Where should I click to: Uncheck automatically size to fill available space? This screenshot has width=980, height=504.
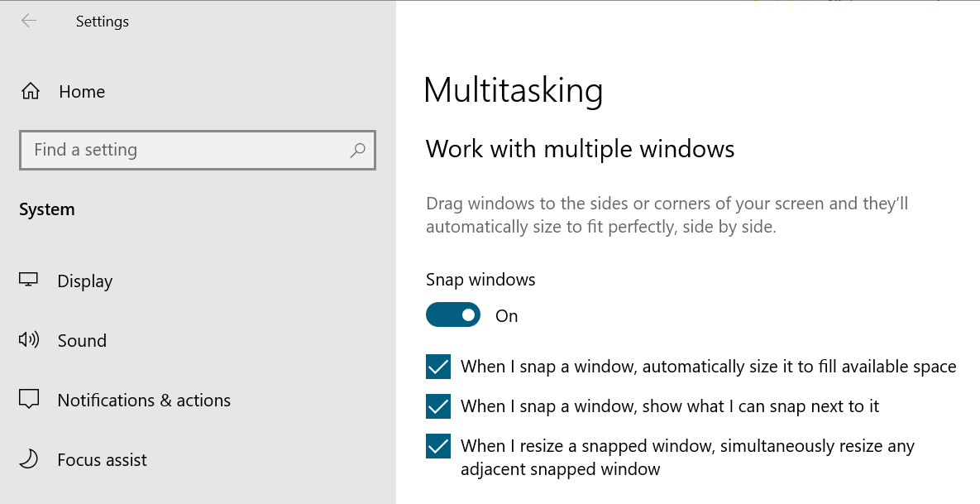pos(438,367)
